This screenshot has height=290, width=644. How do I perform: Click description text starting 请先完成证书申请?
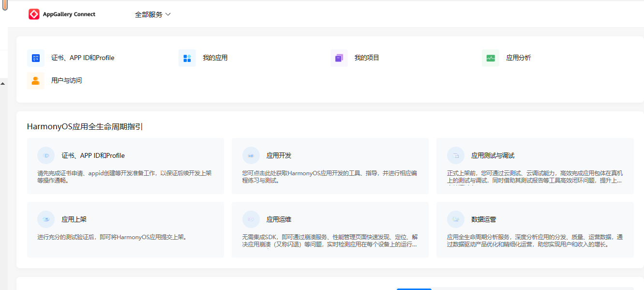(124, 177)
